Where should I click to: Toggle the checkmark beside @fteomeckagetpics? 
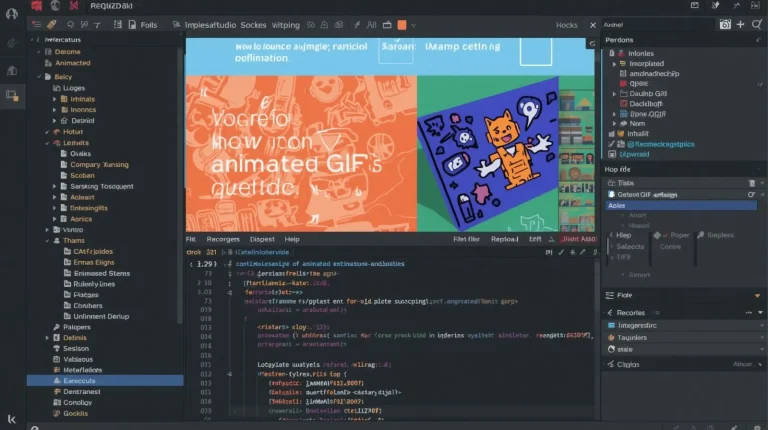point(611,144)
